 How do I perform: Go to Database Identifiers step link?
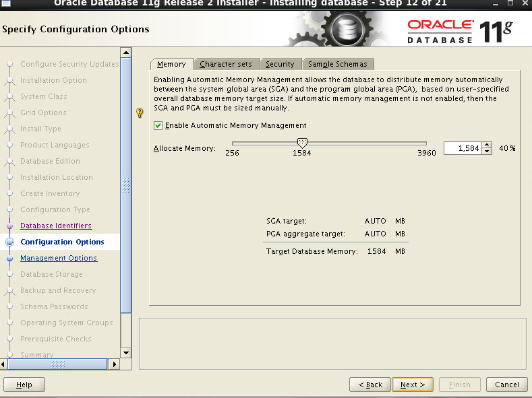click(56, 226)
